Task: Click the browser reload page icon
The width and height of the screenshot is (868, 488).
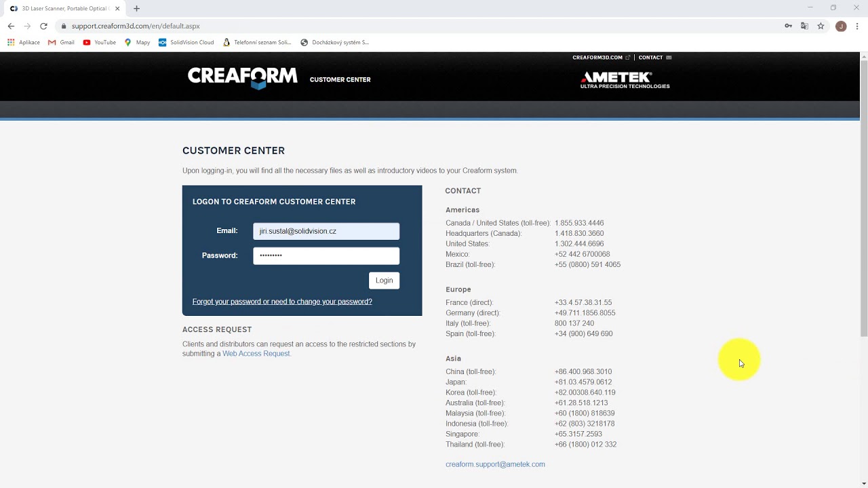Action: click(43, 26)
